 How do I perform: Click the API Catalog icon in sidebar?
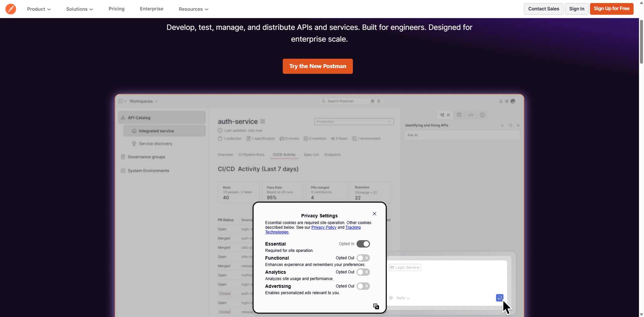[x=123, y=118]
